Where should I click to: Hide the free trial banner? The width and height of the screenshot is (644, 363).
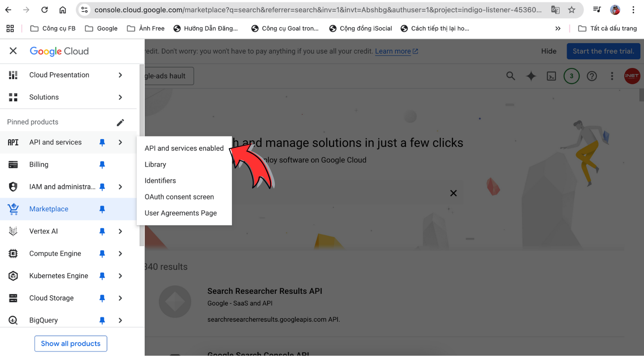click(549, 51)
